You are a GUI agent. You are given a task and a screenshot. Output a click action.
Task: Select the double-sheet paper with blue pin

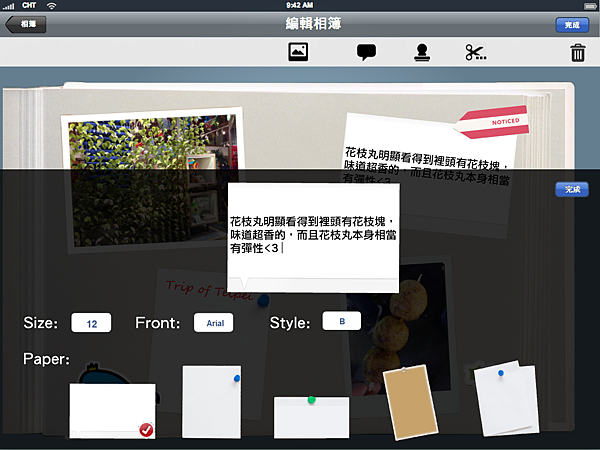click(x=506, y=398)
